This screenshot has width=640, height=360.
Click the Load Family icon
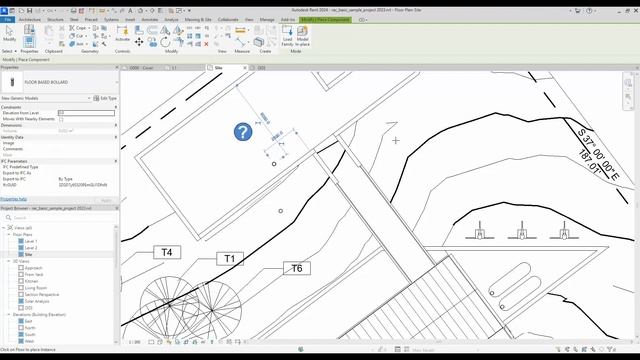coord(287,35)
